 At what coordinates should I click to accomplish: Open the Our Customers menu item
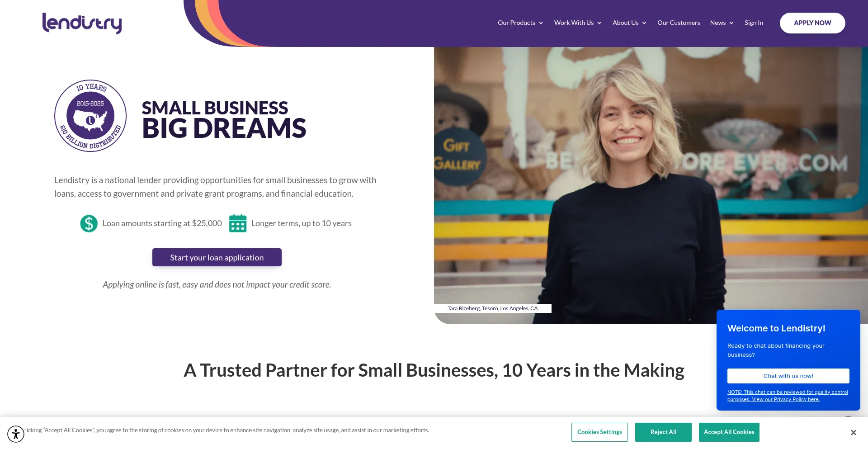click(679, 23)
